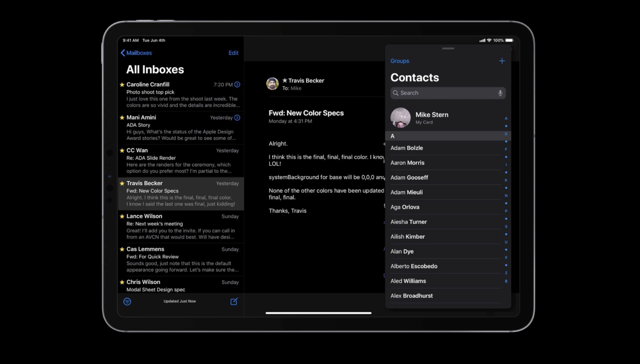This screenshot has height=364, width=640.
Task: Open Mike Stern's My Card
Action: (x=431, y=118)
